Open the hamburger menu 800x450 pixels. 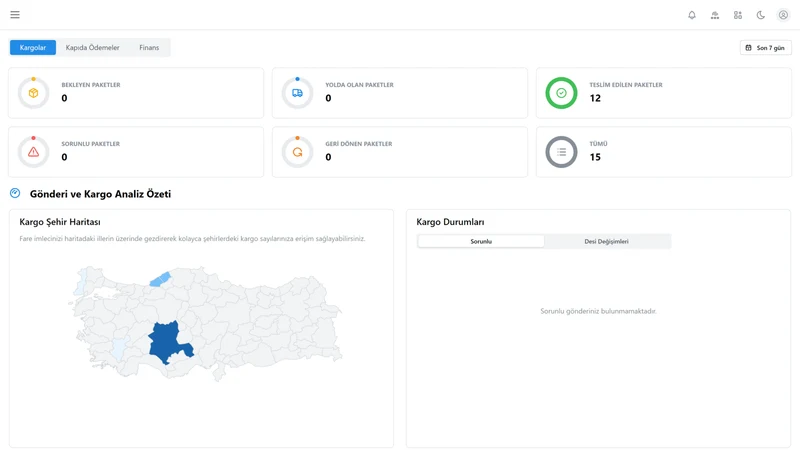15,15
